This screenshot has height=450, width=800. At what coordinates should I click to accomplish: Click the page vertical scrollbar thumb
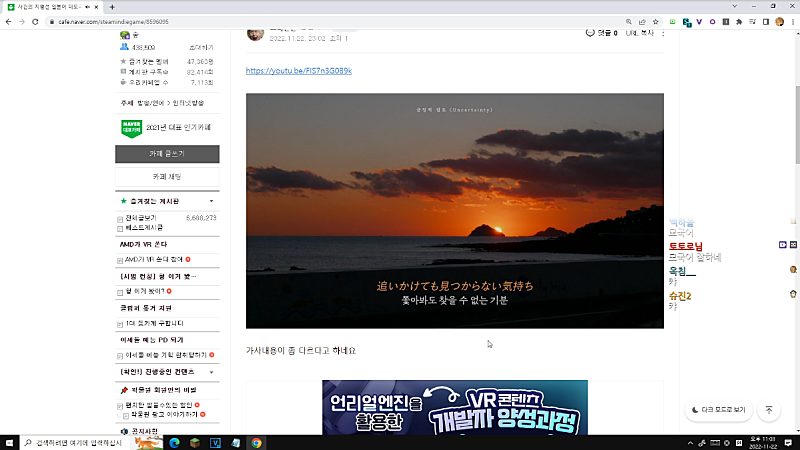(797, 125)
